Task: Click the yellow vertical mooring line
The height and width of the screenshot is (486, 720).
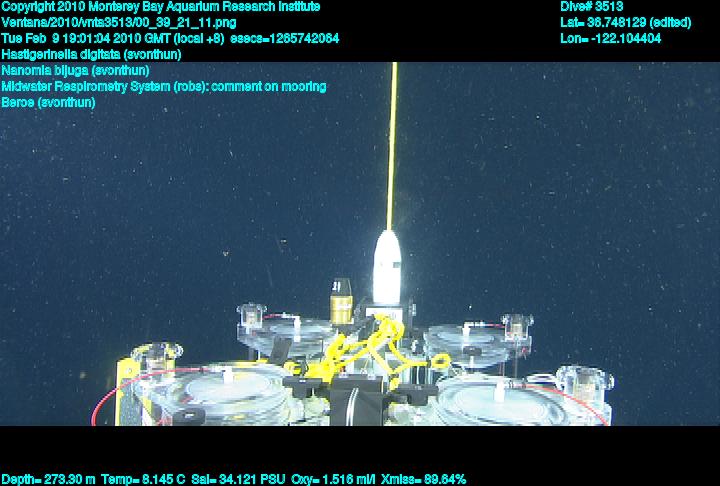Action: [392, 146]
